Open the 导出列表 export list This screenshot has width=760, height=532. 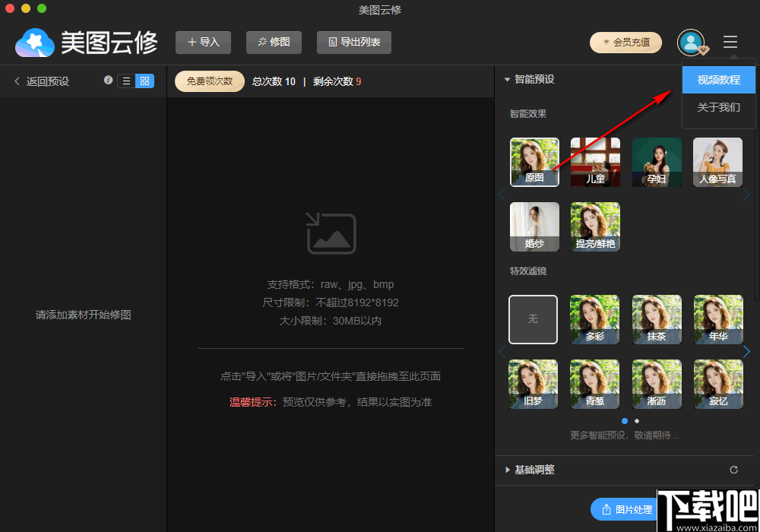(x=354, y=42)
